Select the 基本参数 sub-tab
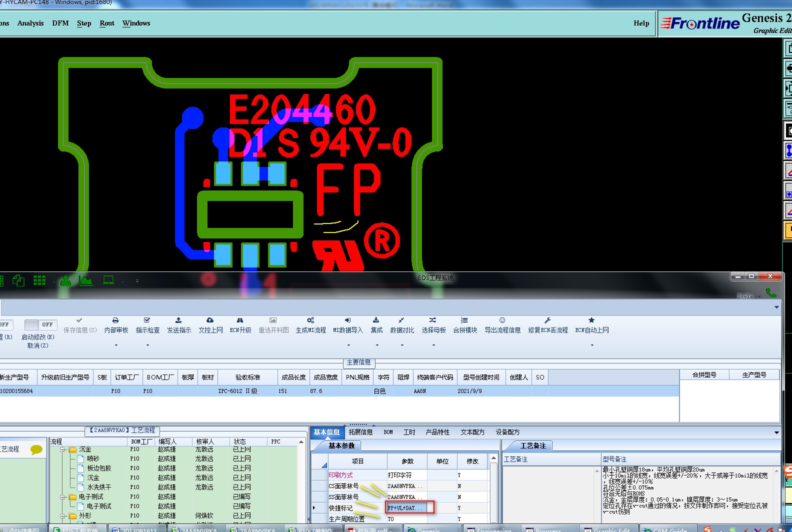The height and width of the screenshot is (532, 792). tap(341, 445)
